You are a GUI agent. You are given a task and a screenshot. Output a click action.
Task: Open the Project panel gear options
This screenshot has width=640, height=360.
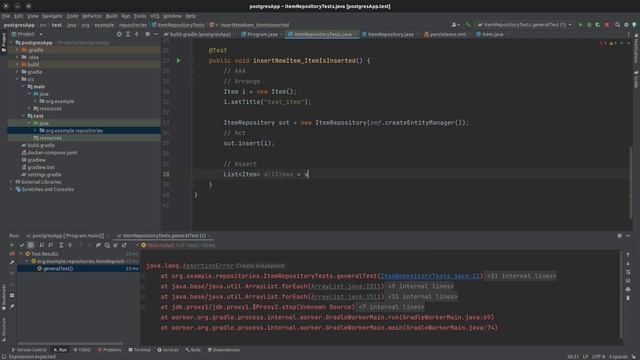point(147,34)
